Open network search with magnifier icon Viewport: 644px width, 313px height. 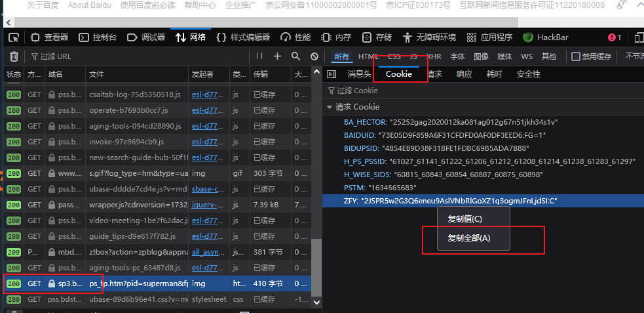295,56
